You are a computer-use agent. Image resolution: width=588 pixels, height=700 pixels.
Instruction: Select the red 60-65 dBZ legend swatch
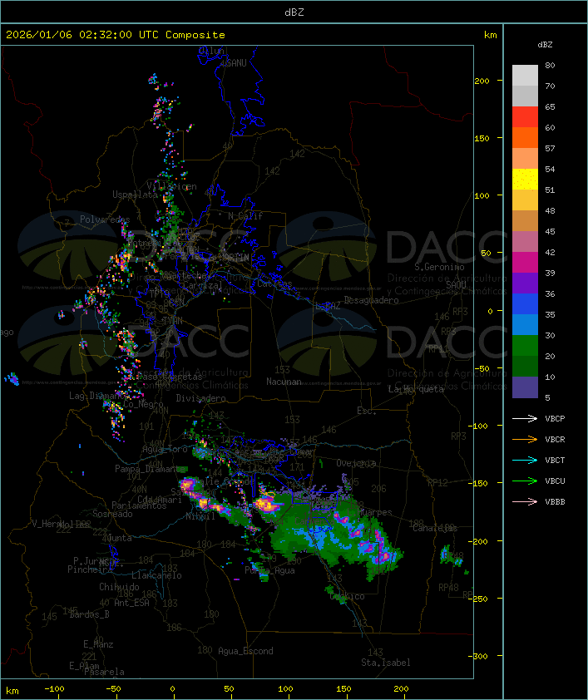pyautogui.click(x=525, y=117)
